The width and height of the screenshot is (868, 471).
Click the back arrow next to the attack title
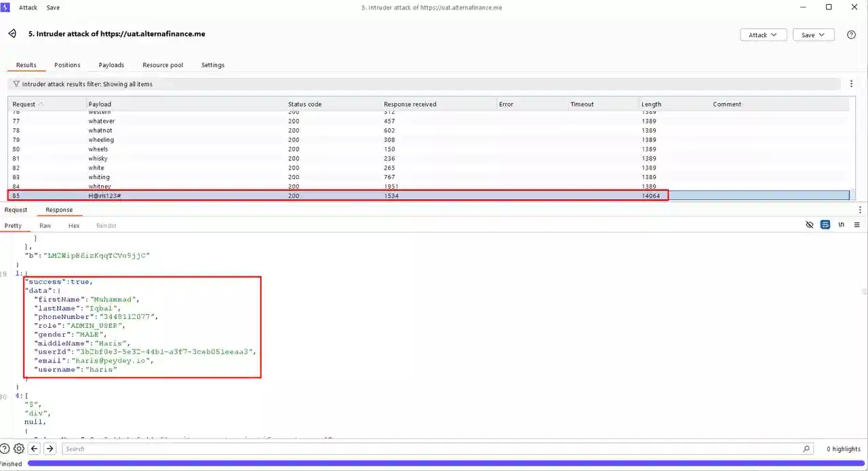coord(12,34)
